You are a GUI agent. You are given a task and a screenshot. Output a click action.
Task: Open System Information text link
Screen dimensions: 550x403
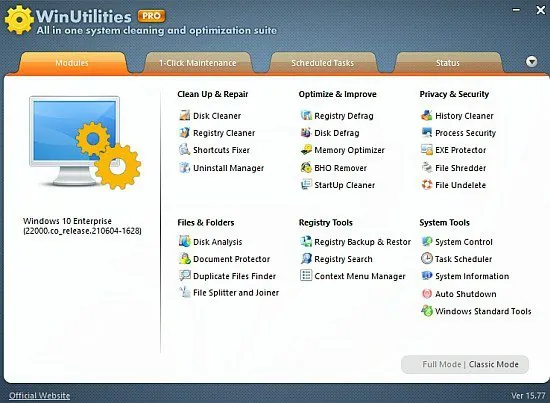point(472,276)
